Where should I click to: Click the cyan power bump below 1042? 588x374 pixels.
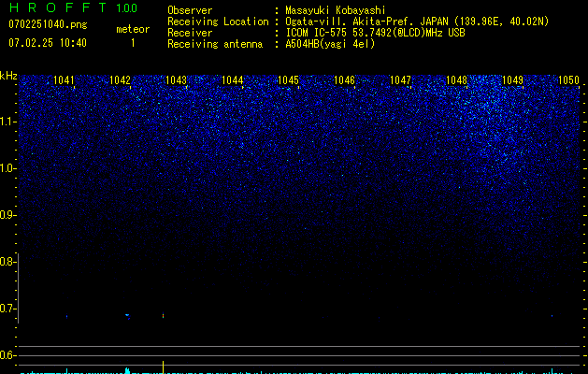coord(127,370)
